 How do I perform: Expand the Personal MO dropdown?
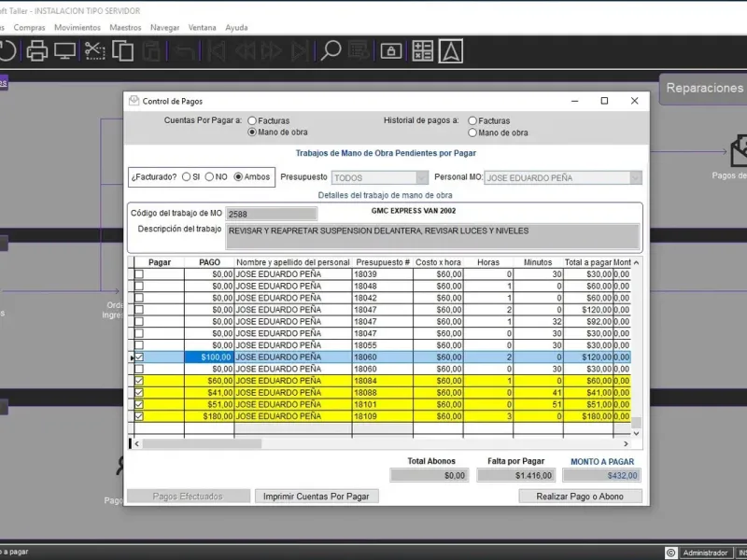pos(635,177)
